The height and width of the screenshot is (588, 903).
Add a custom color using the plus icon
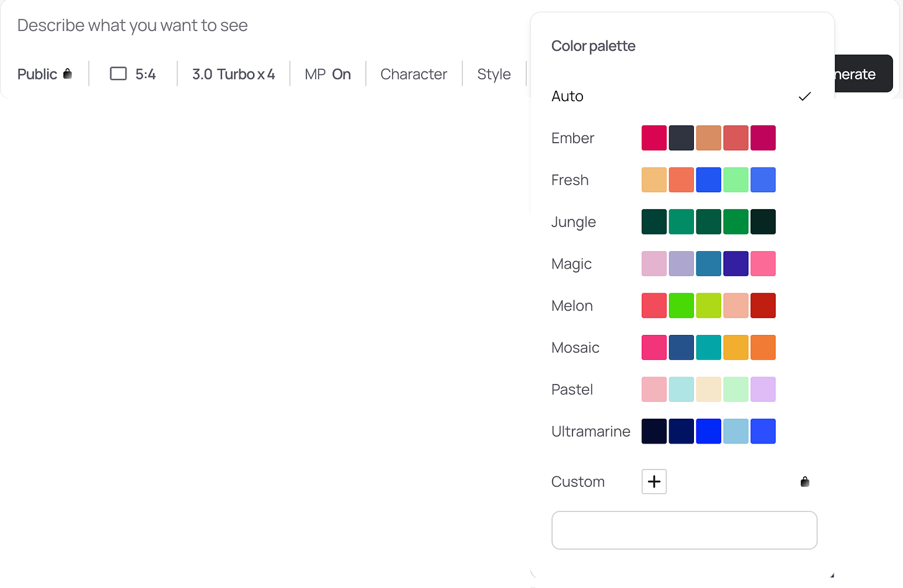pyautogui.click(x=654, y=481)
